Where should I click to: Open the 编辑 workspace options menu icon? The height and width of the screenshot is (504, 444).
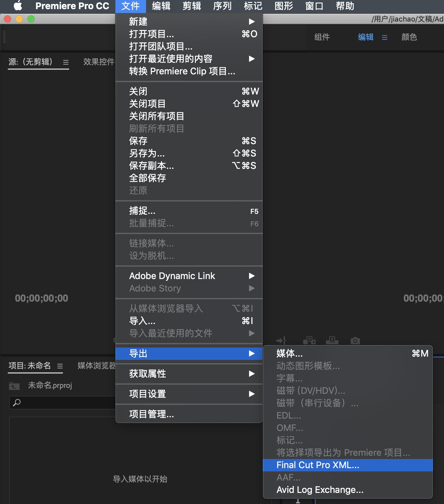[x=385, y=37]
